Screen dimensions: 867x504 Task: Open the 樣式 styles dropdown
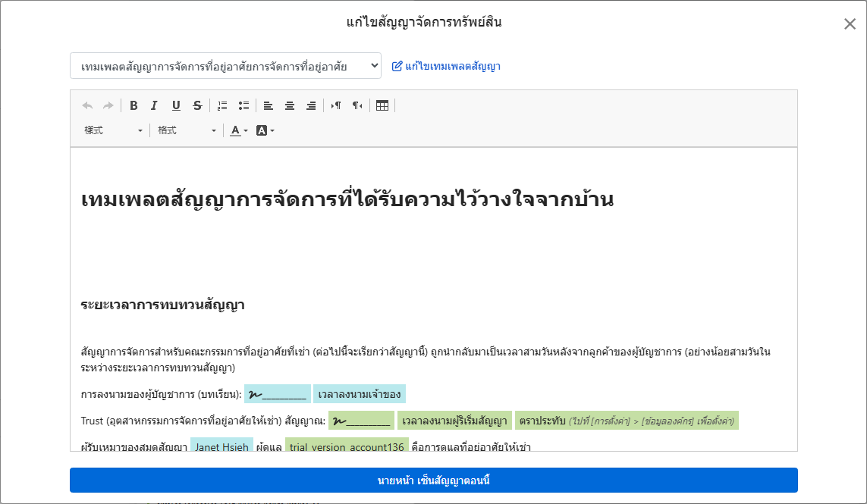[x=113, y=130]
